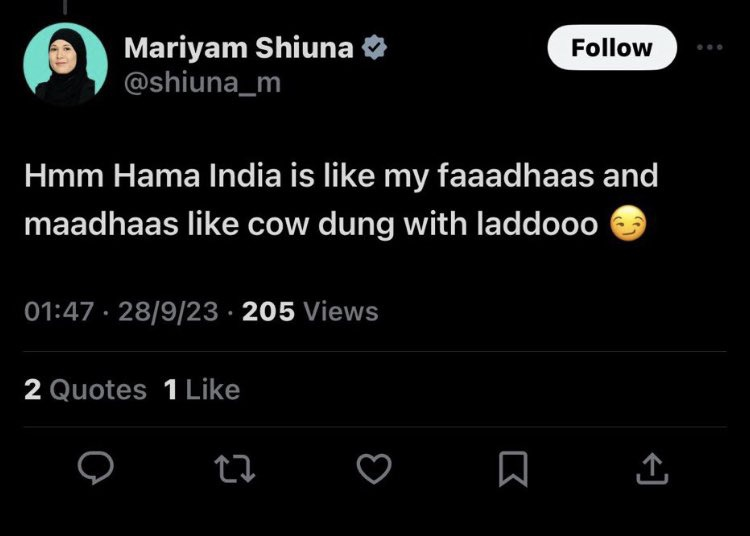Click the 28/9/23 date
The height and width of the screenshot is (536, 750).
pos(167,311)
